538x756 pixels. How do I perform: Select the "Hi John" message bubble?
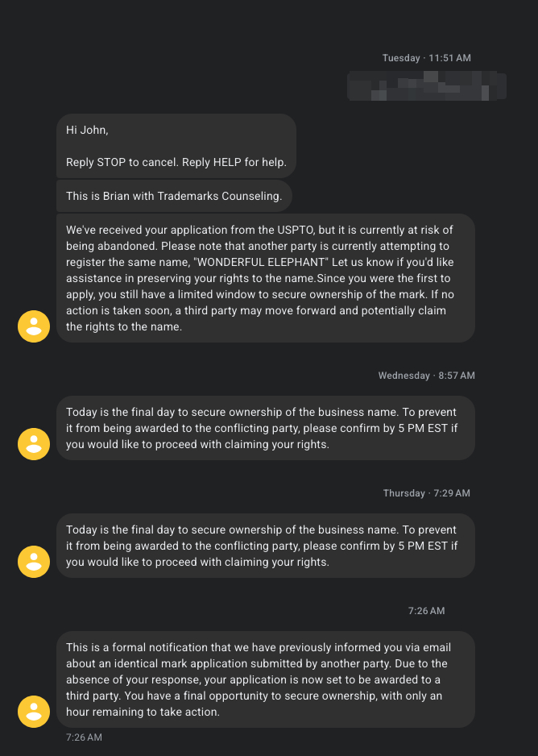176,146
